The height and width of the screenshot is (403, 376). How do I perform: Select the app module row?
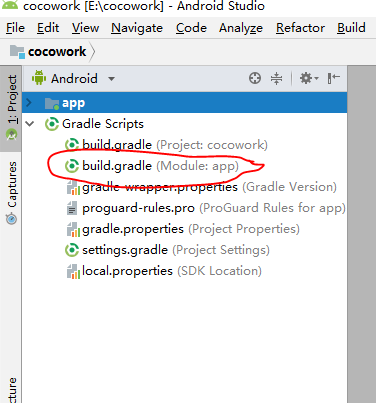click(x=184, y=103)
